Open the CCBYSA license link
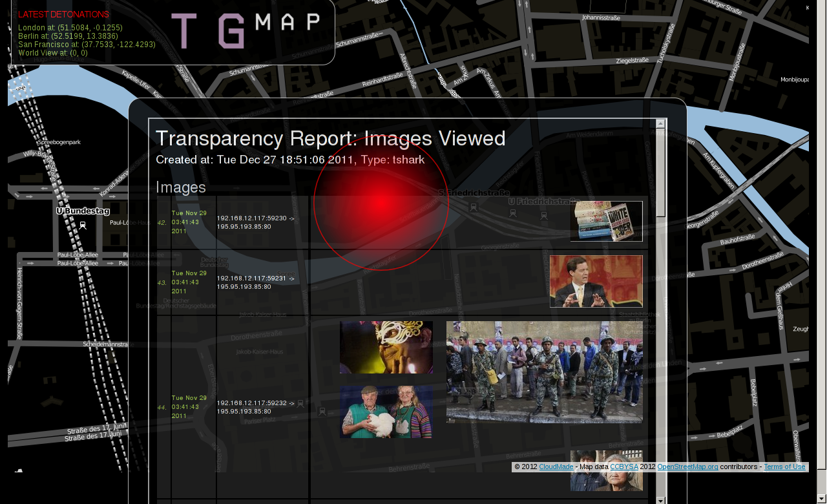 624,467
